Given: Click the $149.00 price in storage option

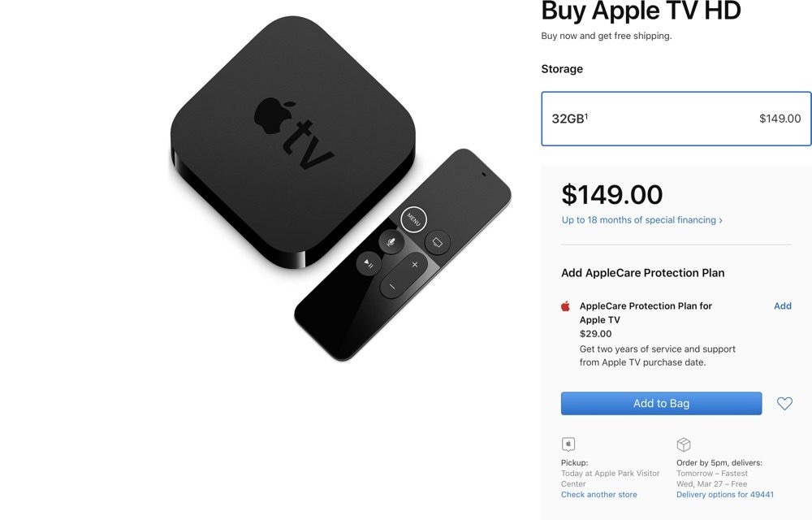Looking at the screenshot, I should point(780,119).
